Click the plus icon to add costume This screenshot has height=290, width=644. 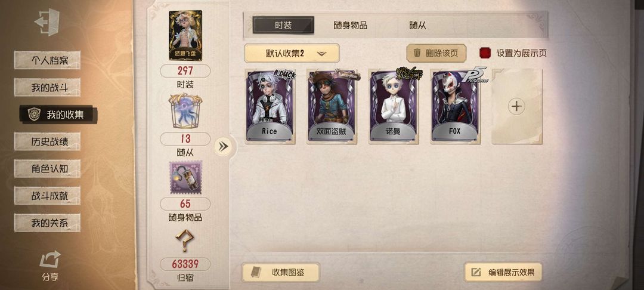[516, 106]
